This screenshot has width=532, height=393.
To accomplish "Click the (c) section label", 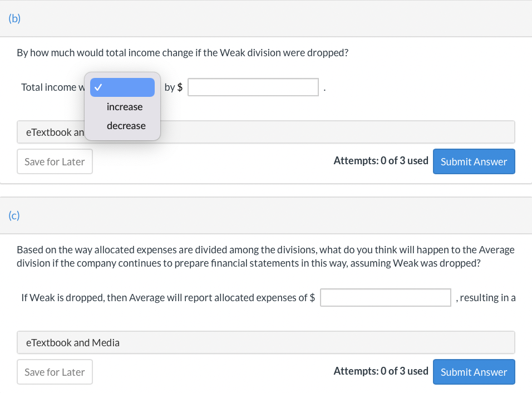I will pos(14,215).
